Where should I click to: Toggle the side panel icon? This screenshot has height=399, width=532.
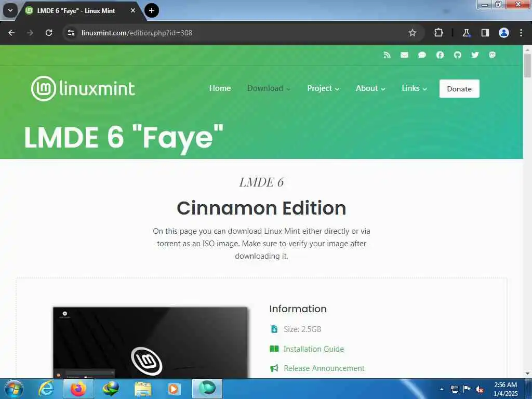click(485, 33)
